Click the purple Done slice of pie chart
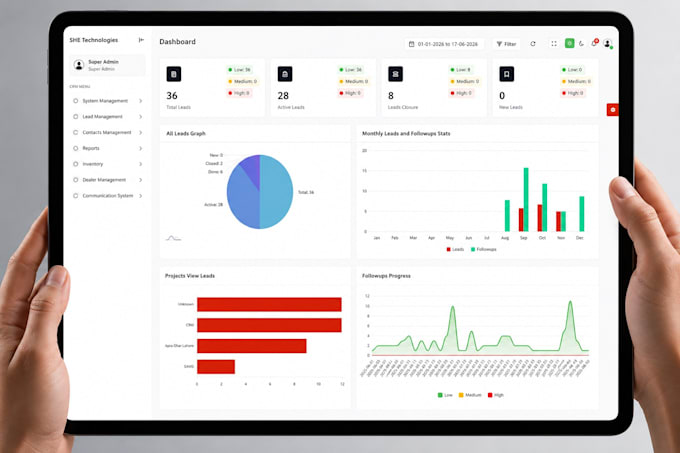The width and height of the screenshot is (680, 453). point(252,167)
